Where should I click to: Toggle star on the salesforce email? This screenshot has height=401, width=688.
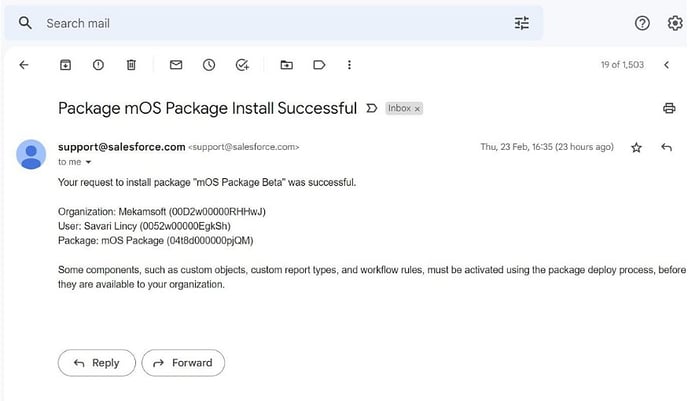[636, 147]
